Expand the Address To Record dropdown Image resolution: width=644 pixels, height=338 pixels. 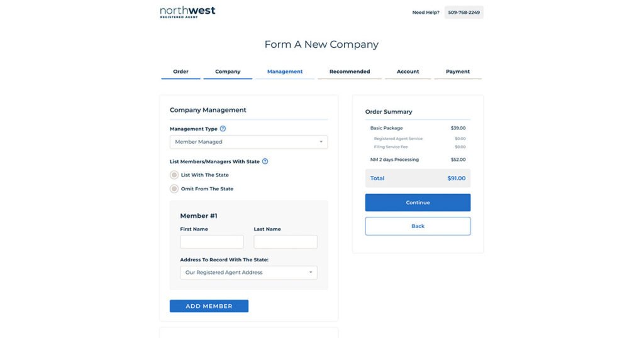coord(248,273)
